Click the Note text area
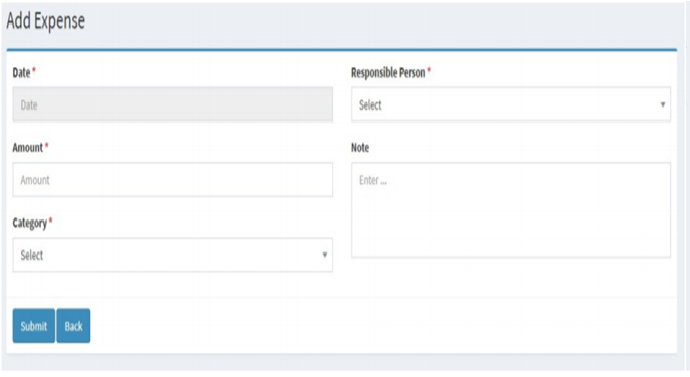The image size is (690, 377). [511, 210]
